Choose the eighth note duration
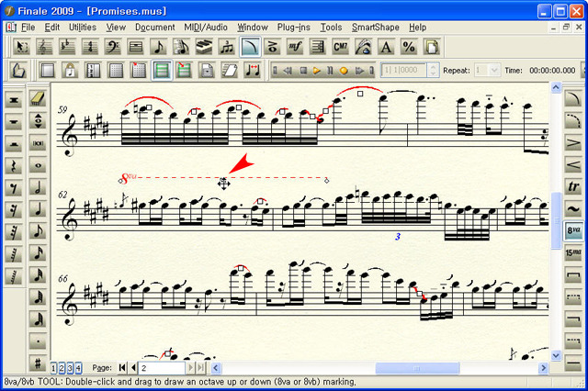The width and height of the screenshot is (588, 391). (38, 231)
